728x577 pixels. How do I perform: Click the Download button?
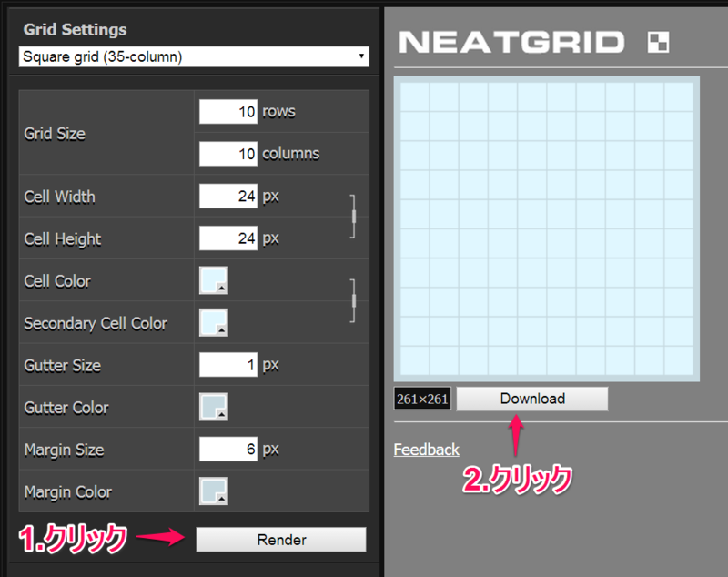[x=532, y=399]
